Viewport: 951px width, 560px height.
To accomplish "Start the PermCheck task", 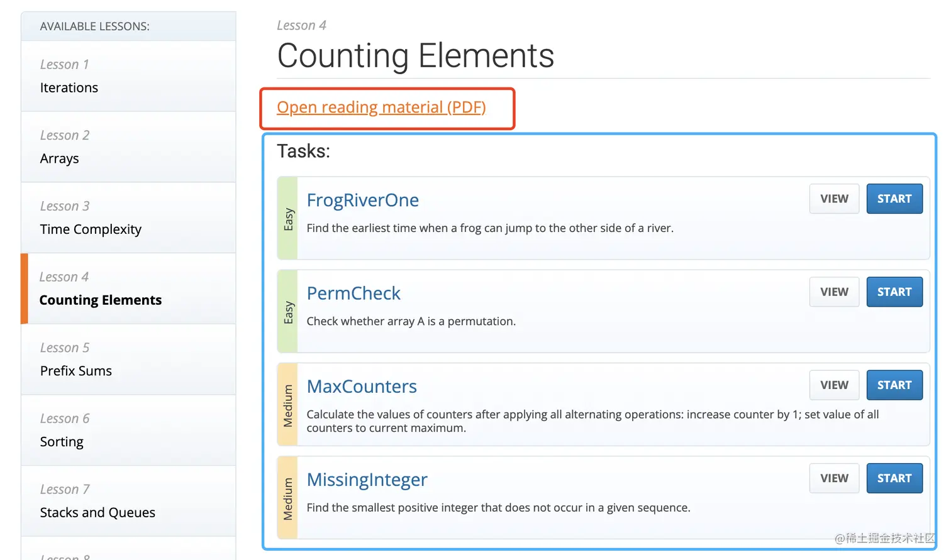I will tap(894, 292).
